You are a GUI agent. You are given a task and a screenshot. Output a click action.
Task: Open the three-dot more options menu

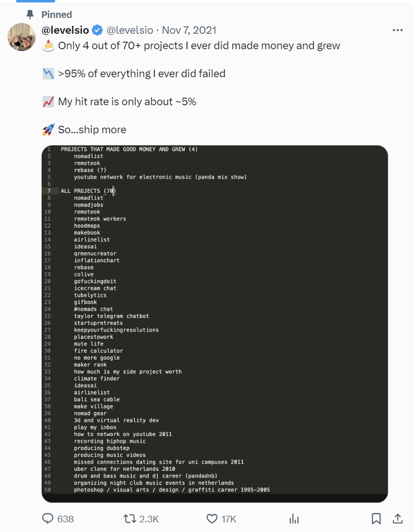(x=397, y=30)
